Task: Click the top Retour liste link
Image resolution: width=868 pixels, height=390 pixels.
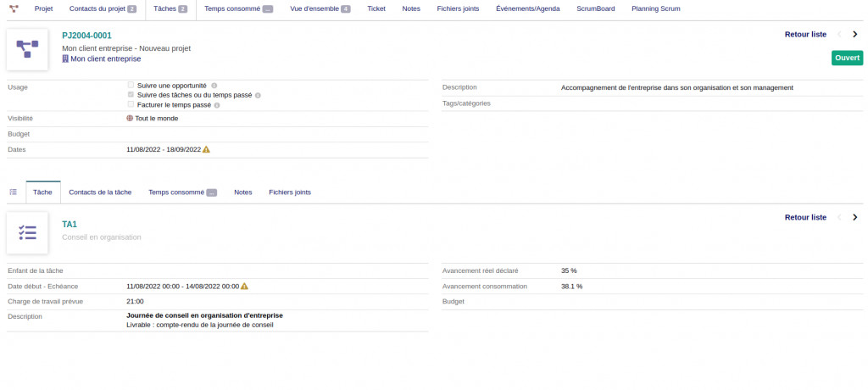Action: 805,35
